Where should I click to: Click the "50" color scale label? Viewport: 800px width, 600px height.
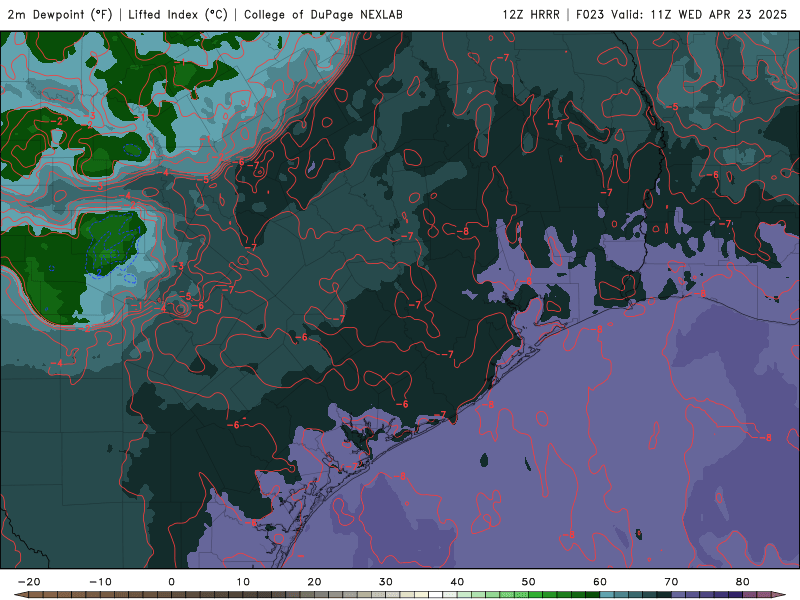(x=529, y=582)
